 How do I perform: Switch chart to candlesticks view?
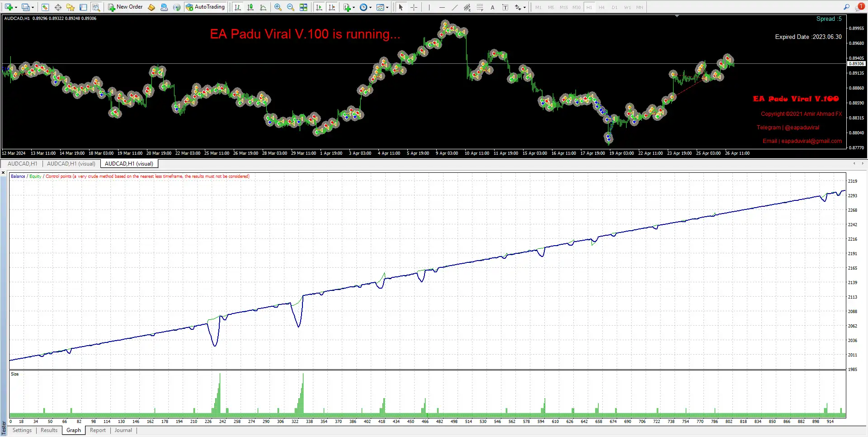pyautogui.click(x=250, y=7)
